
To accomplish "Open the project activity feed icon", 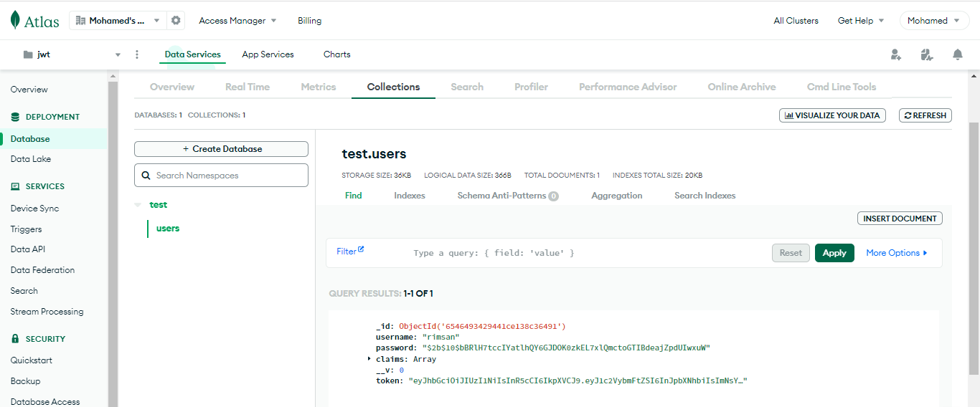I will click(926, 54).
